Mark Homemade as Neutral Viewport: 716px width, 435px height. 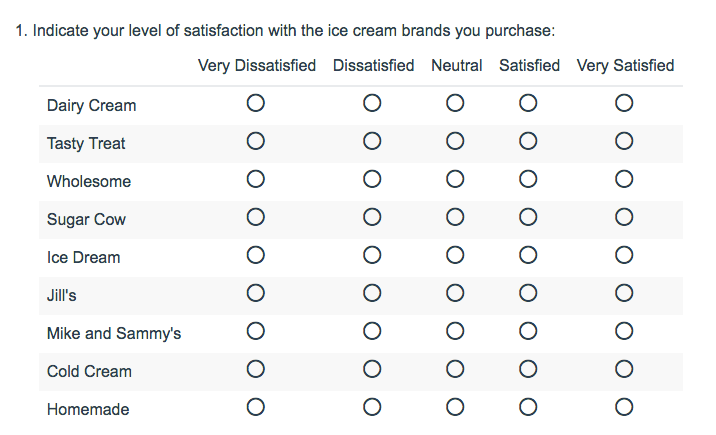pyautogui.click(x=455, y=407)
